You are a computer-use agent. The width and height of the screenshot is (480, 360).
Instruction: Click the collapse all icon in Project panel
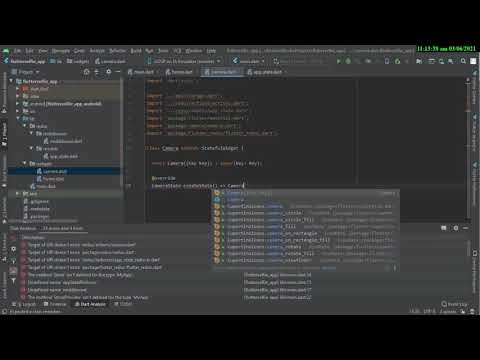coord(97,72)
